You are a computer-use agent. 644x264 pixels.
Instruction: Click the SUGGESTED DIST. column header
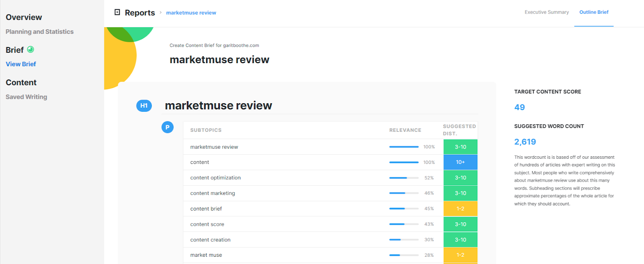[x=459, y=130]
